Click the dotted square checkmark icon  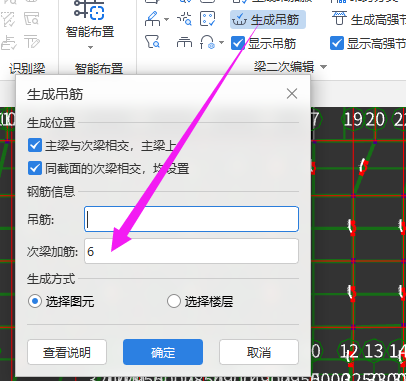(x=207, y=19)
